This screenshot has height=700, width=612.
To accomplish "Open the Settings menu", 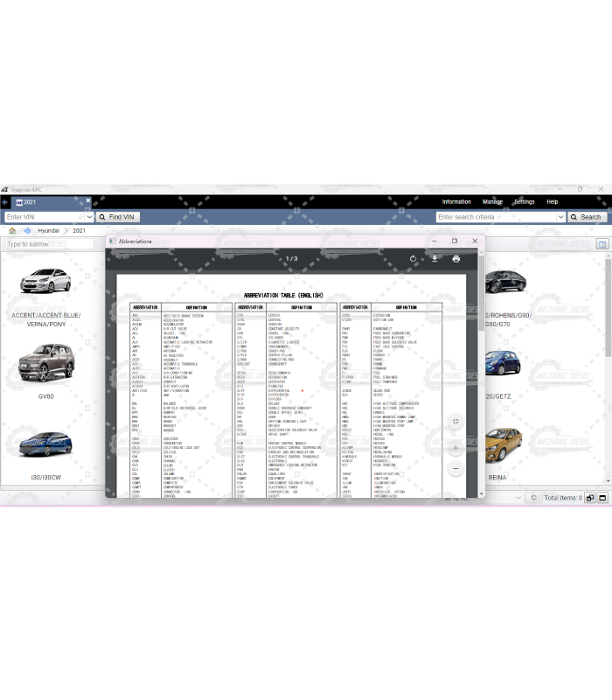I will 524,202.
